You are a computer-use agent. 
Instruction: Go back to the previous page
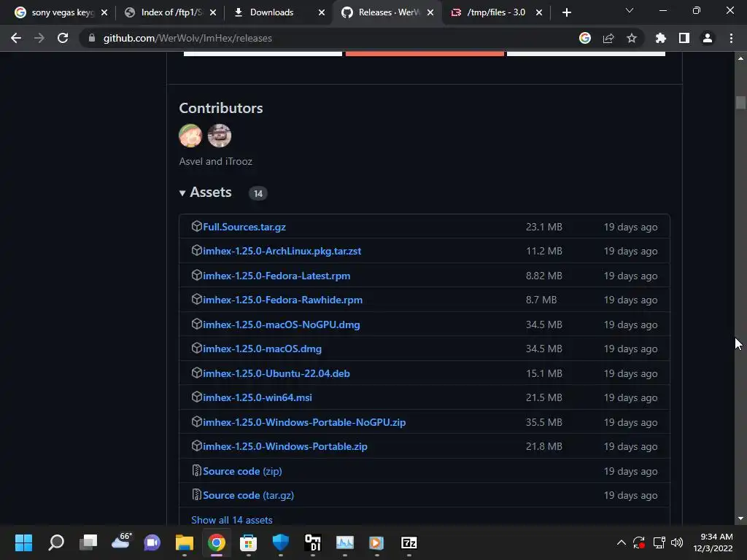(x=16, y=38)
